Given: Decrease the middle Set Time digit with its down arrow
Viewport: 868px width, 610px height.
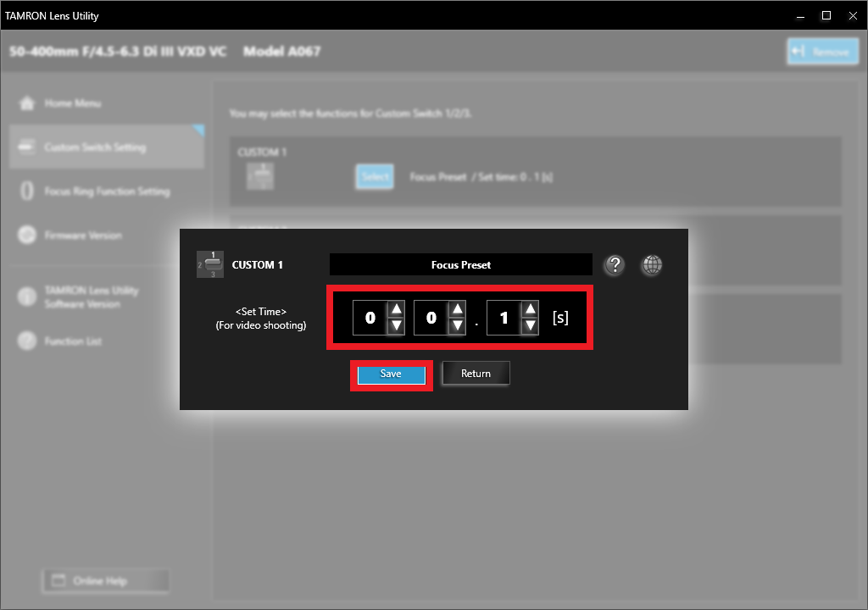Looking at the screenshot, I should pyautogui.click(x=457, y=326).
